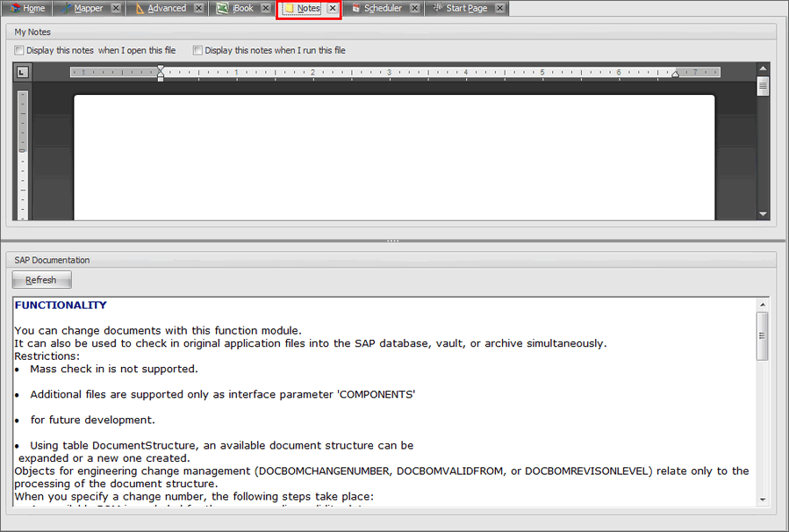Viewport: 789px width, 532px height.
Task: Enable 'Display this notes when I open this file'
Action: pyautogui.click(x=18, y=50)
